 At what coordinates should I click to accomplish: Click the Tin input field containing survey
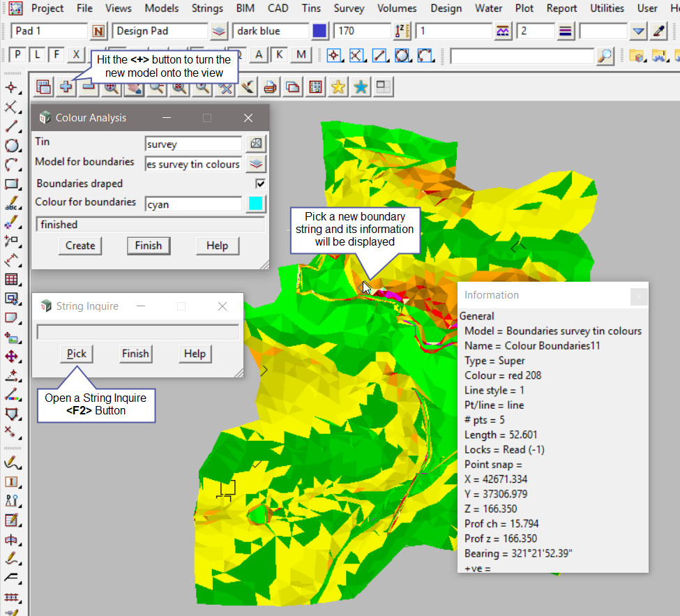(193, 144)
